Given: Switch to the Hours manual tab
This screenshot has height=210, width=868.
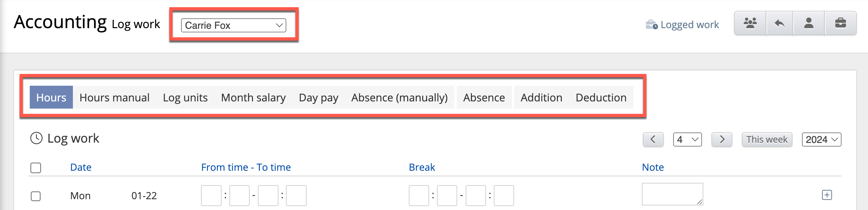Looking at the screenshot, I should tap(114, 97).
